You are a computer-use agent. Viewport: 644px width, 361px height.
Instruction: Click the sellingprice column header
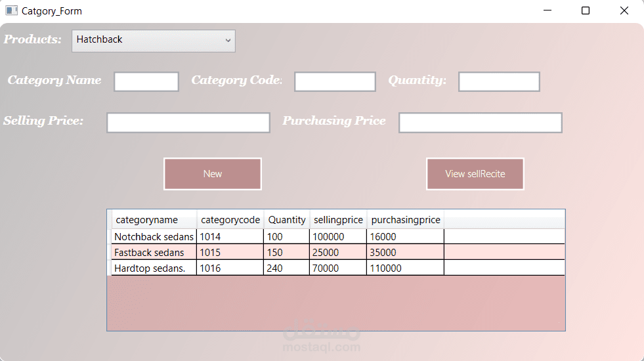pos(338,220)
